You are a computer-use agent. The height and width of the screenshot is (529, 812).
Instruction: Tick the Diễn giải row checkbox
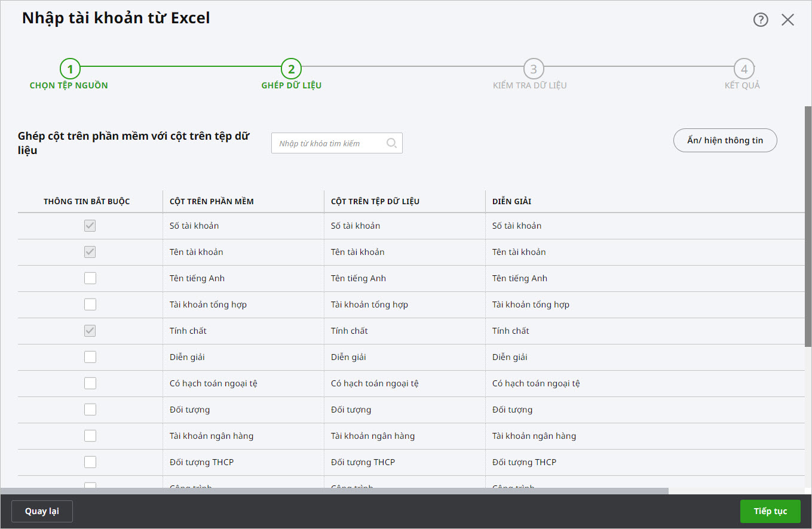pos(90,357)
